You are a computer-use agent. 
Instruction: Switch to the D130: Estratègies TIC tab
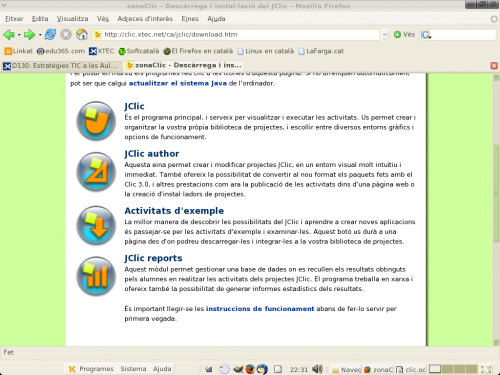[x=61, y=65]
